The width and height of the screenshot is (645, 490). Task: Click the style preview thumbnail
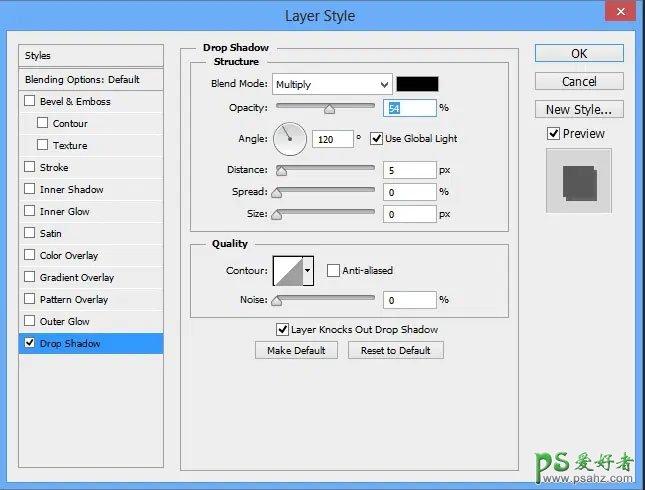point(579,181)
